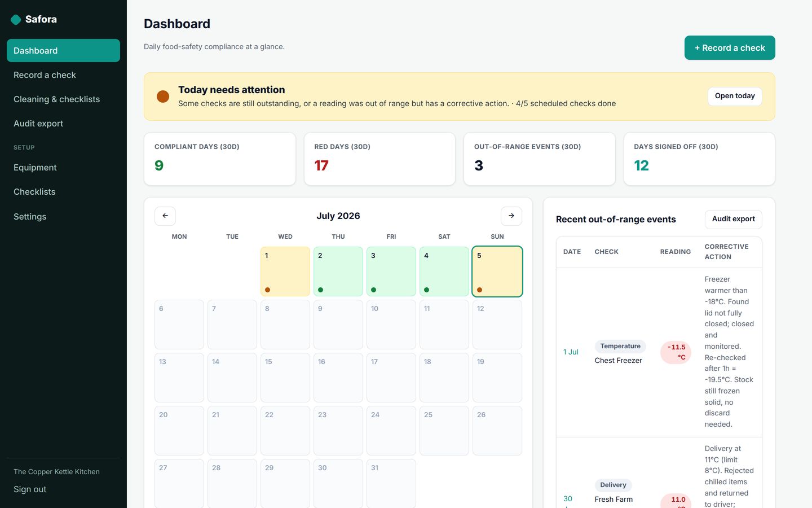
Task: Click the Safora logo icon
Action: (x=16, y=20)
